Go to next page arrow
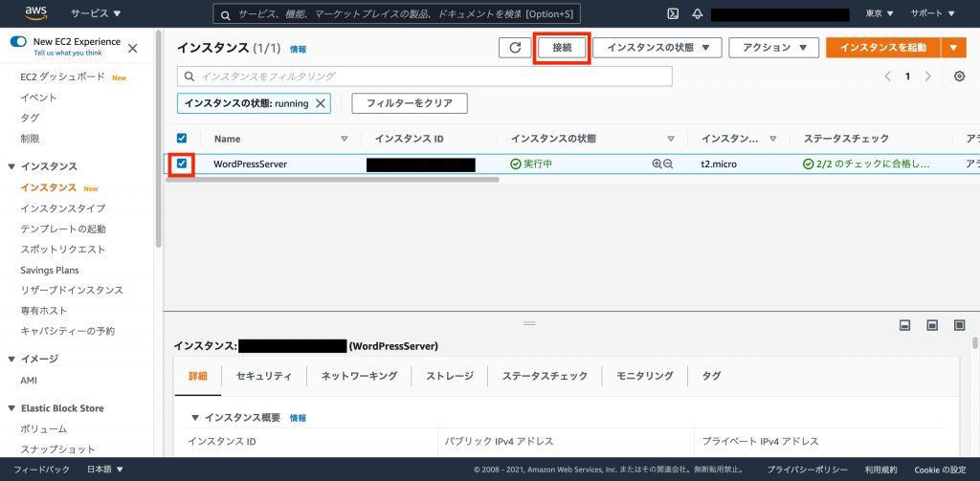Screen dimensions: 980x481 point(927,77)
